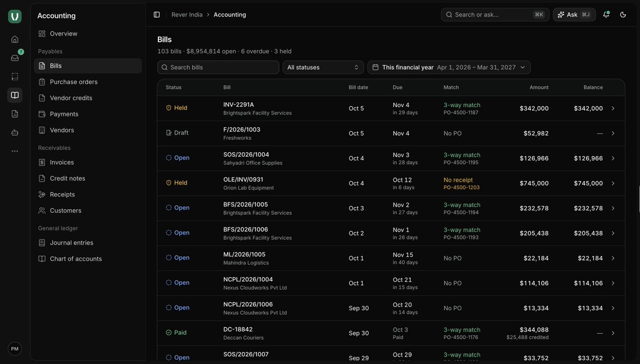Open notifications bell icon
This screenshot has width=640, height=364.
point(606,14)
